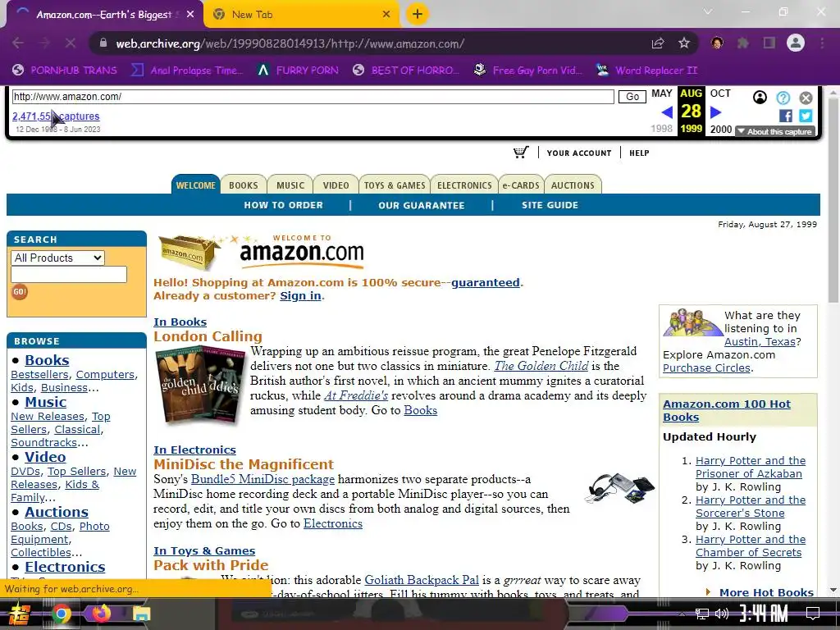The height and width of the screenshot is (630, 840).
Task: Open Chrome three-dot menu
Action: 822,43
